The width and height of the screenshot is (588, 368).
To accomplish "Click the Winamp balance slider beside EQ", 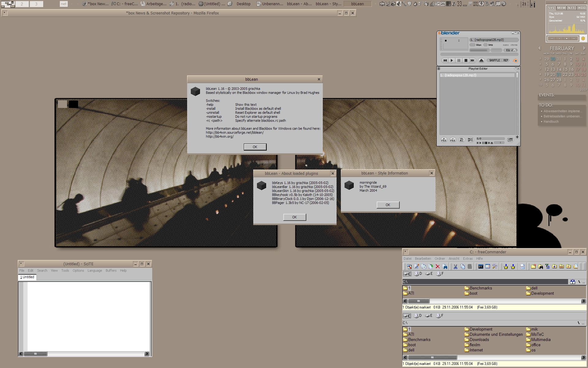I will point(496,50).
